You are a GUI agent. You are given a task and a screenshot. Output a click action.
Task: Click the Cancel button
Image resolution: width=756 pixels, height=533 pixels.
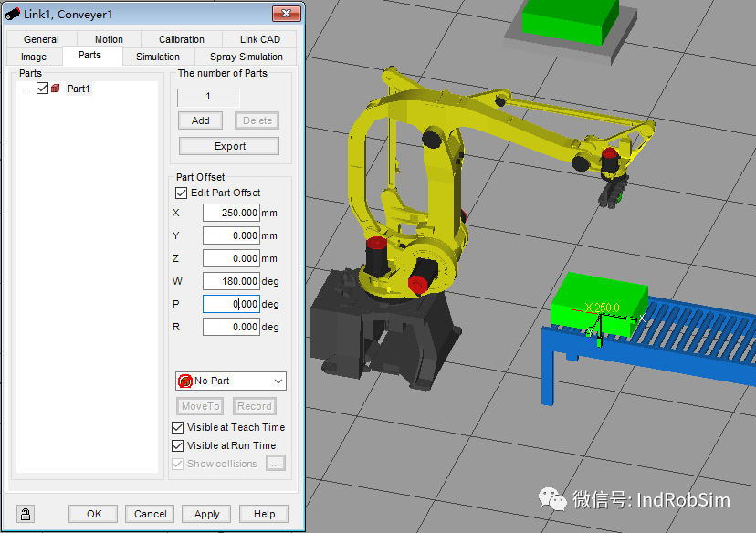[151, 514]
